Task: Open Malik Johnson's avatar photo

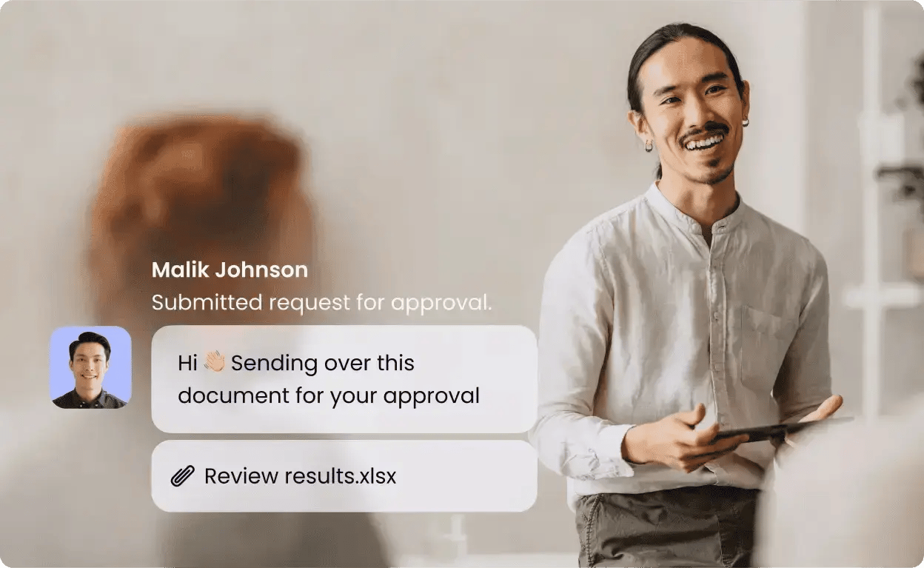Action: 91,367
